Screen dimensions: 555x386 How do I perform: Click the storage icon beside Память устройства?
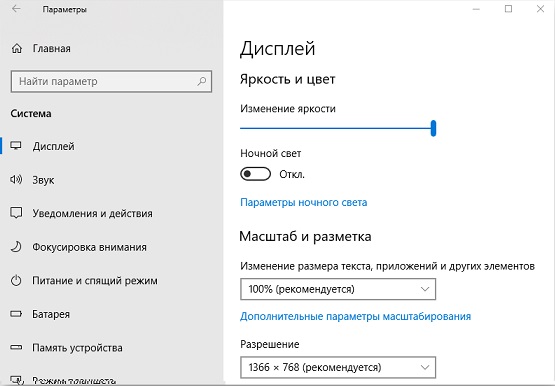(16, 347)
